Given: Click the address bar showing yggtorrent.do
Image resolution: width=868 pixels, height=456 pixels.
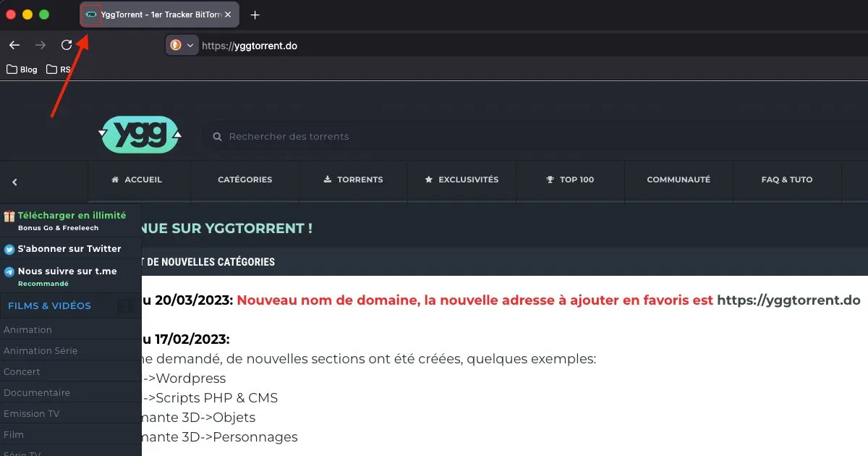Looking at the screenshot, I should coord(250,46).
